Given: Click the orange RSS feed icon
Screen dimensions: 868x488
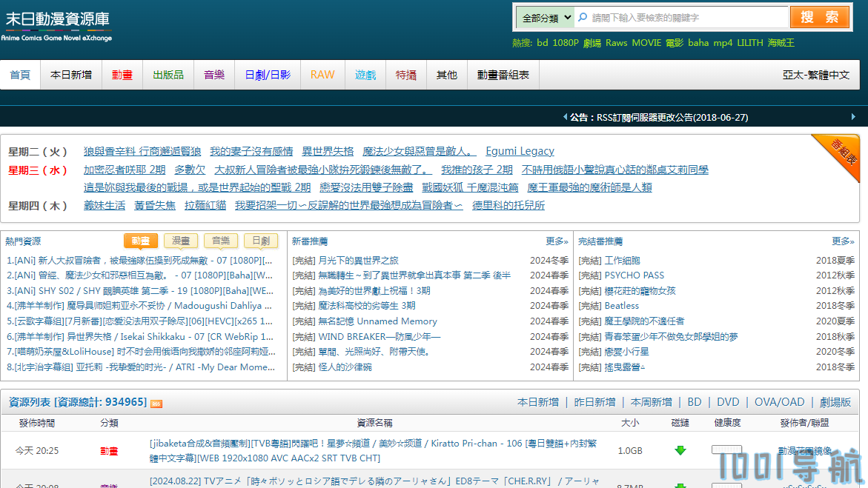Looking at the screenshot, I should pos(156,403).
